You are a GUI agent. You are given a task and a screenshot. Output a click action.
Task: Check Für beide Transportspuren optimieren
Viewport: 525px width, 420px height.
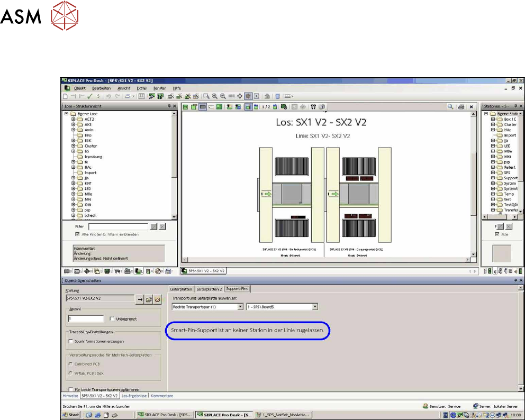tap(70, 389)
